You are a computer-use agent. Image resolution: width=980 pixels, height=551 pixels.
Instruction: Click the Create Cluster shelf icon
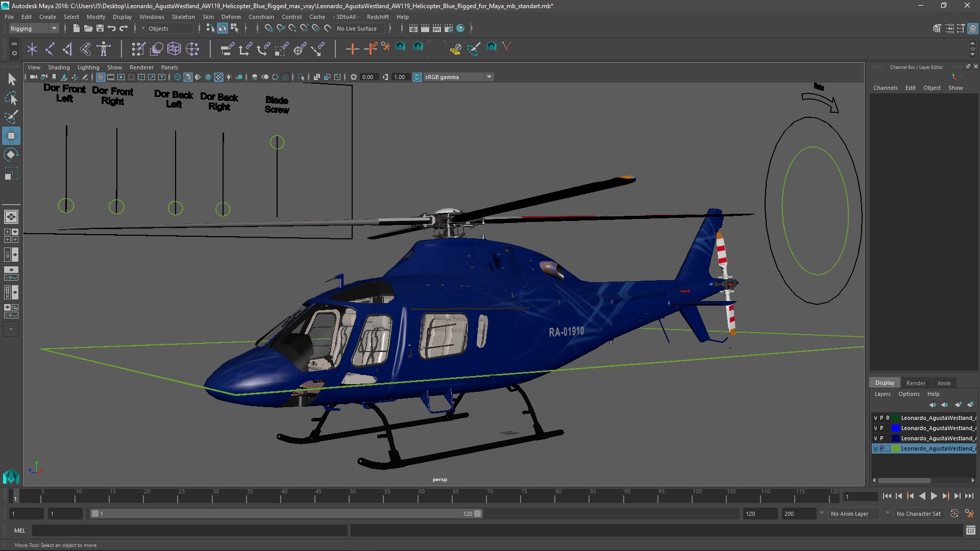click(192, 49)
